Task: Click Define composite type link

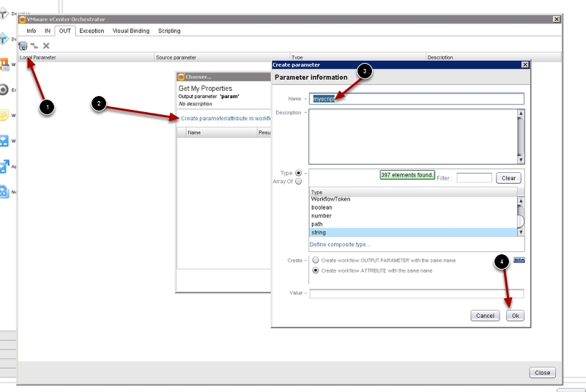Action: tap(339, 245)
